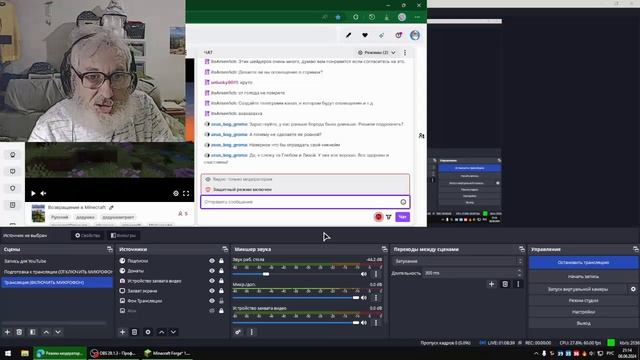
Task: Open Mic/Aux channel options dots
Action: (376, 298)
